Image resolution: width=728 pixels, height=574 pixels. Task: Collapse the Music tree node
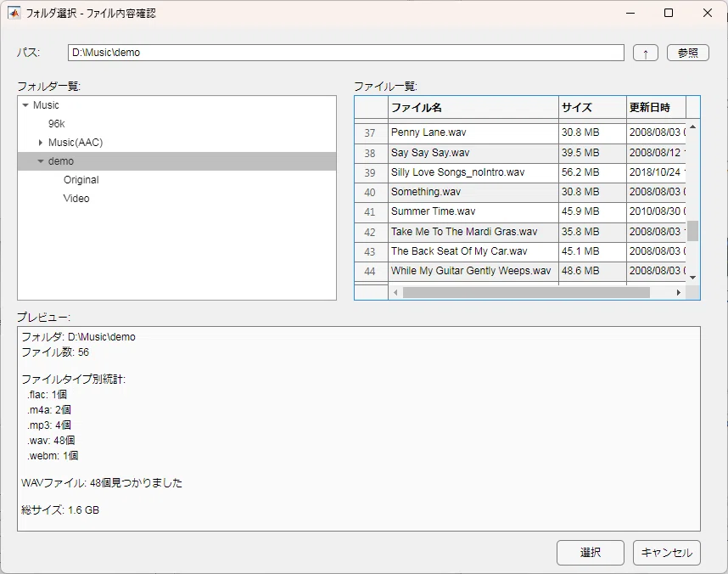pyautogui.click(x=25, y=105)
